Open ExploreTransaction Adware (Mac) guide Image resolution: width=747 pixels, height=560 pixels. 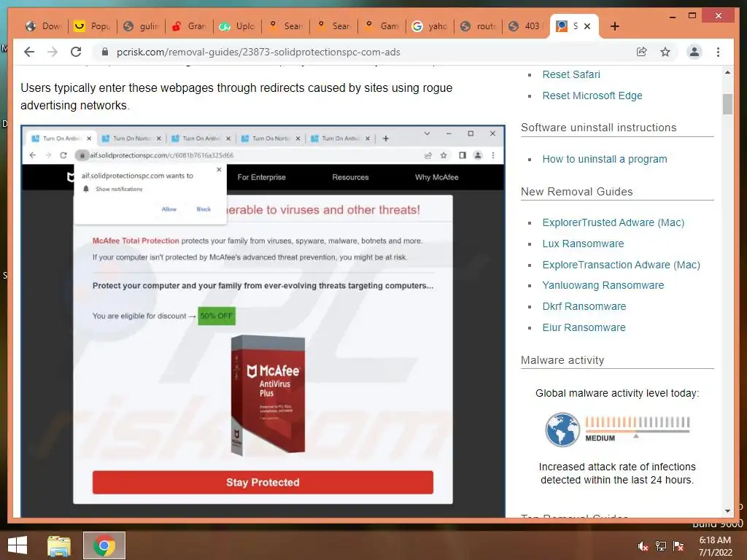coord(622,265)
